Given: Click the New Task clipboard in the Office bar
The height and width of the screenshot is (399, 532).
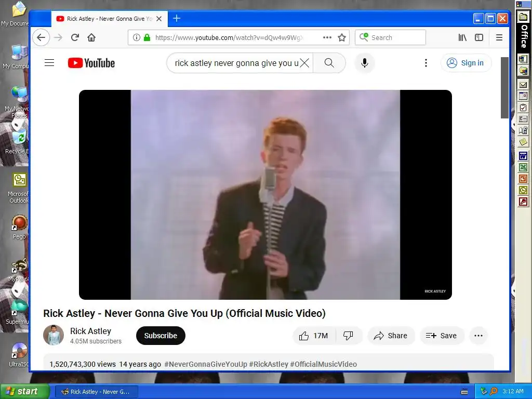Looking at the screenshot, I should point(523,108).
